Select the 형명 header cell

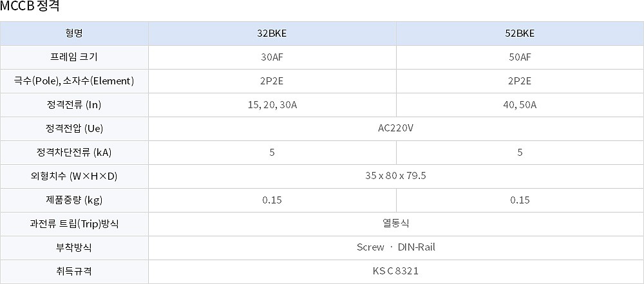[74, 33]
